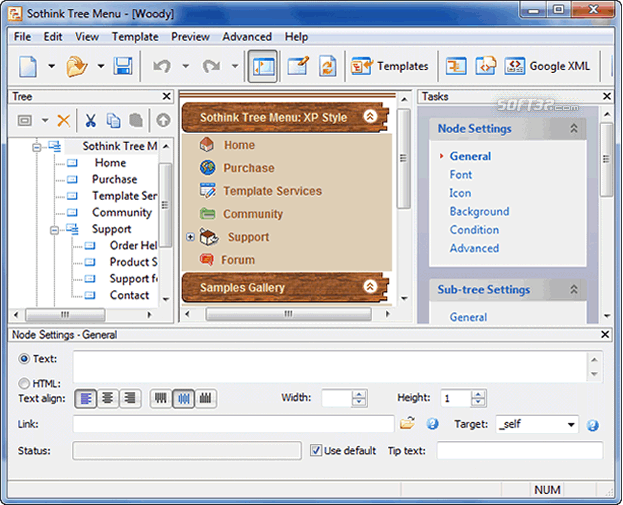Select the Text radio button
The image size is (623, 505).
click(24, 359)
